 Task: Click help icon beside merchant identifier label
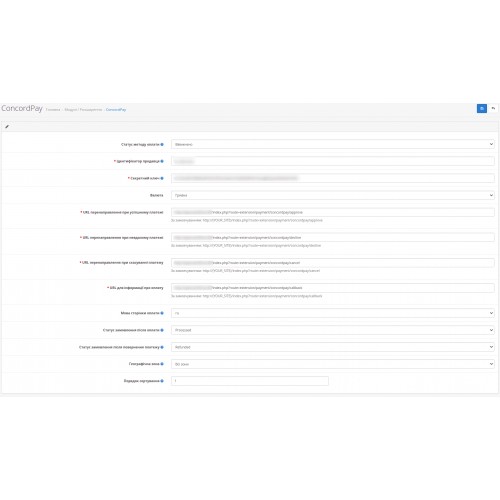tap(162, 161)
